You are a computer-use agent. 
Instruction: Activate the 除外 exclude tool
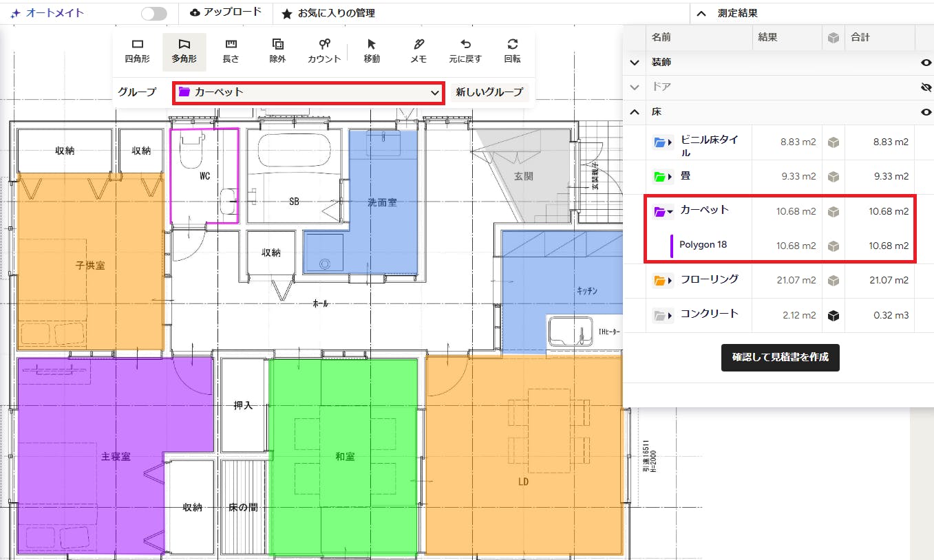coord(277,52)
